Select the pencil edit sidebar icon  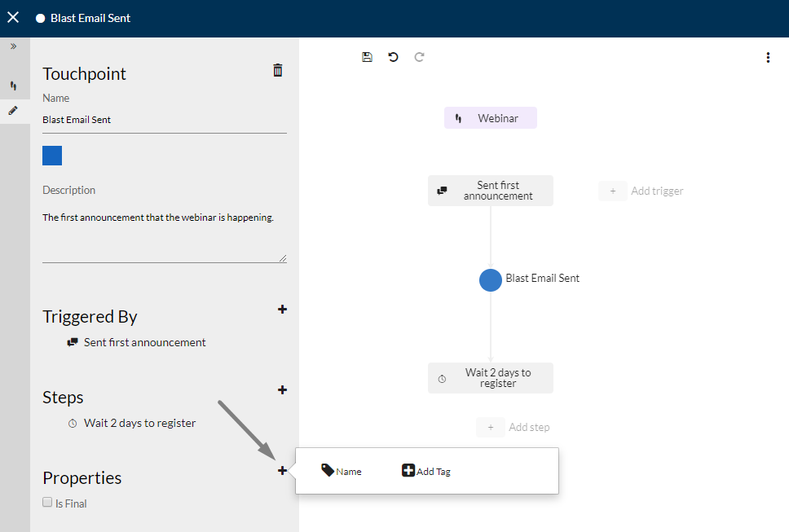click(13, 111)
